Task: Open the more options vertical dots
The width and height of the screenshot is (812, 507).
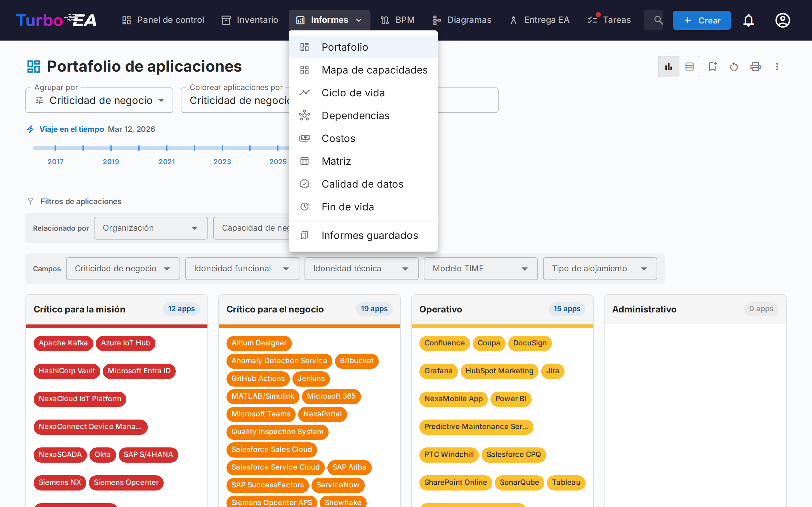Action: pyautogui.click(x=777, y=67)
